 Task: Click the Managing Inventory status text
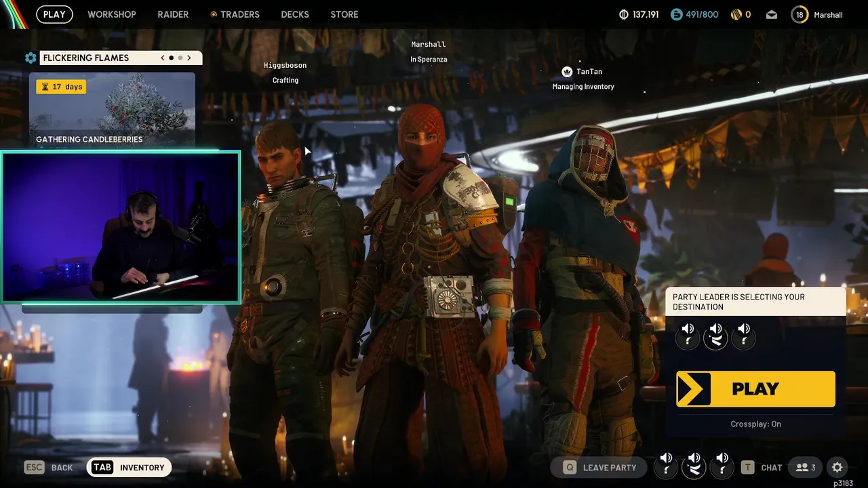583,86
